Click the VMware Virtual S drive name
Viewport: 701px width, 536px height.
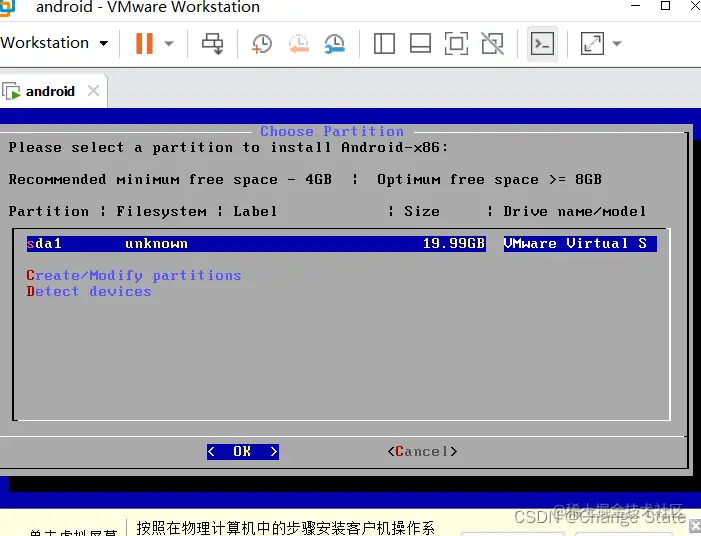click(x=575, y=244)
